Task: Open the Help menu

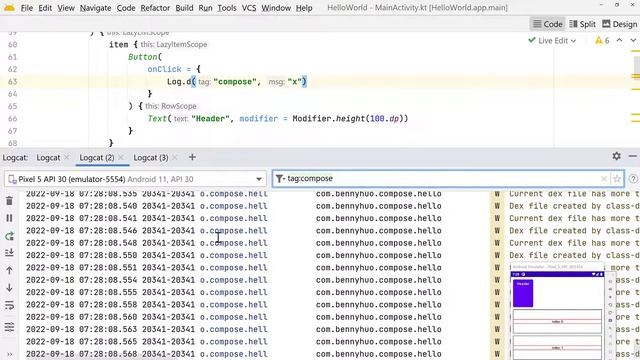Action: 304,8
